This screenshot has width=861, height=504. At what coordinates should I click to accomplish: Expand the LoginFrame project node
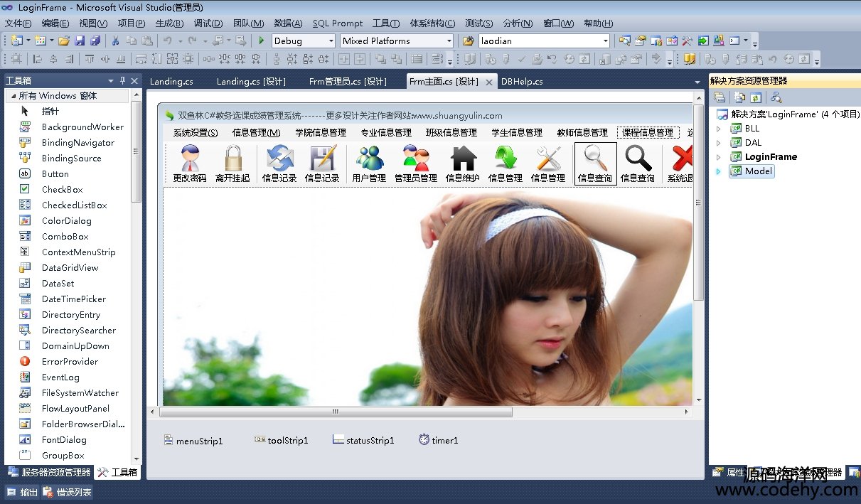point(718,157)
